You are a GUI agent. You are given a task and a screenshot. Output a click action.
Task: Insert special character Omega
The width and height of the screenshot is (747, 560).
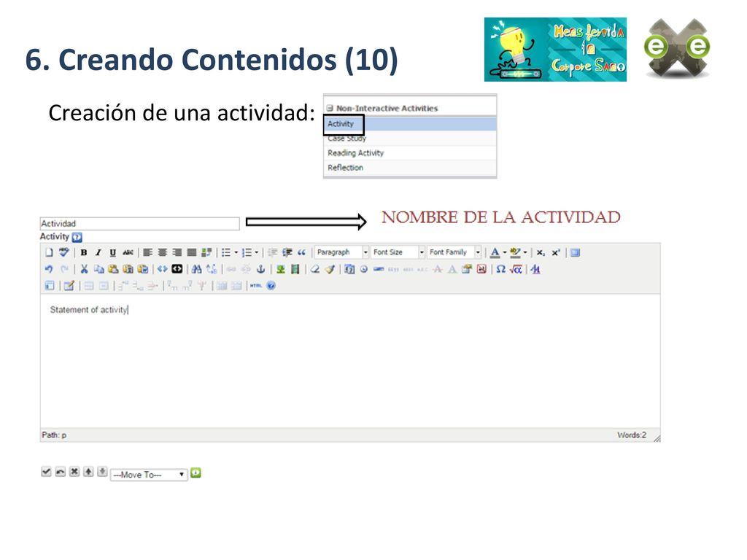coord(500,269)
